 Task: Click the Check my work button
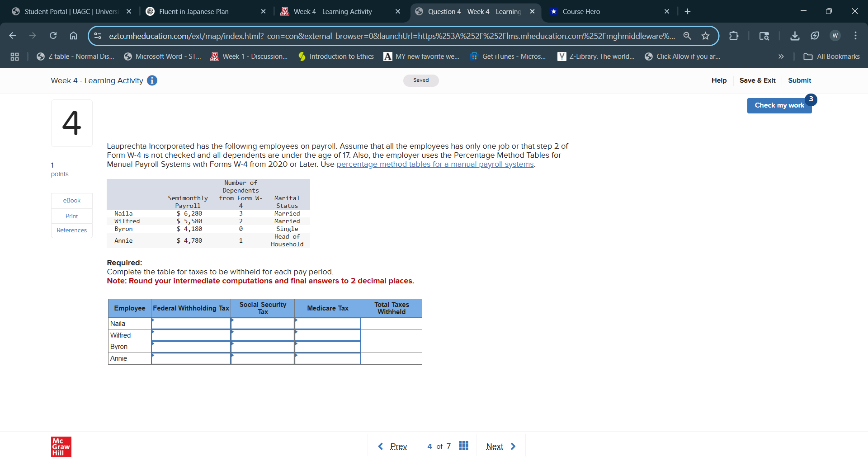tap(779, 105)
